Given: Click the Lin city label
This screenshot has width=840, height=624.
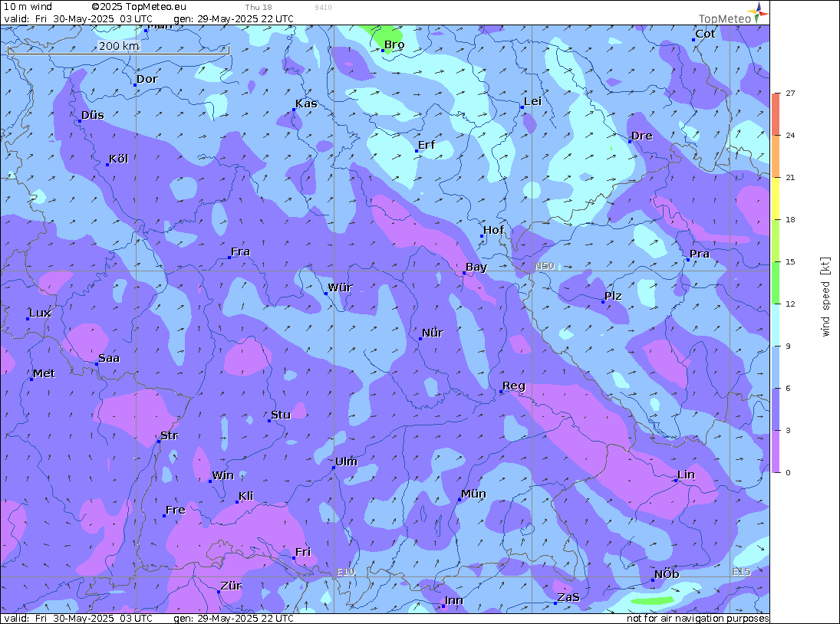Looking at the screenshot, I should pos(687,475).
